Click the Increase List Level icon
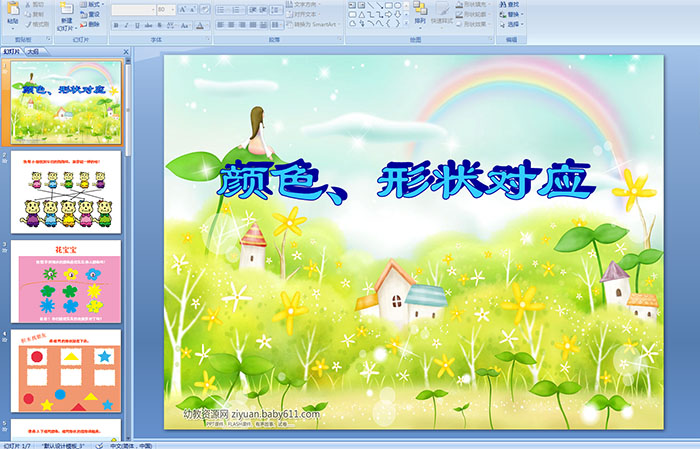The image size is (700, 449). click(263, 9)
